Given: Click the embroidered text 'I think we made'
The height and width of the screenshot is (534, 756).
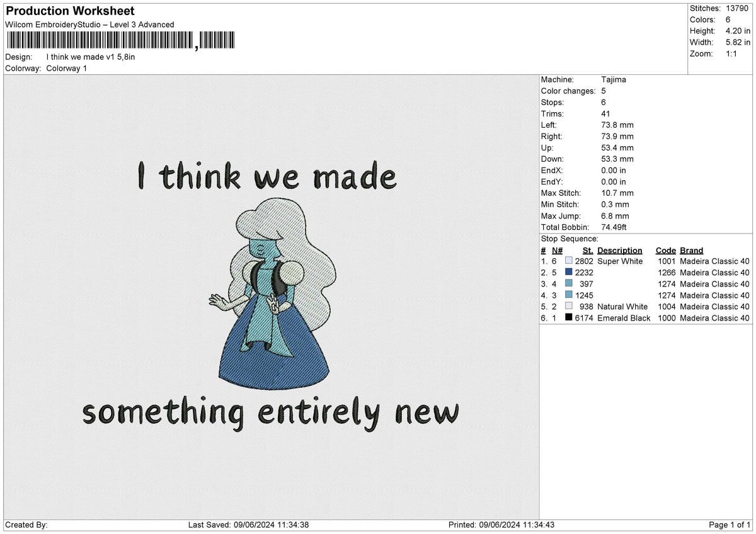Looking at the screenshot, I should click(267, 176).
